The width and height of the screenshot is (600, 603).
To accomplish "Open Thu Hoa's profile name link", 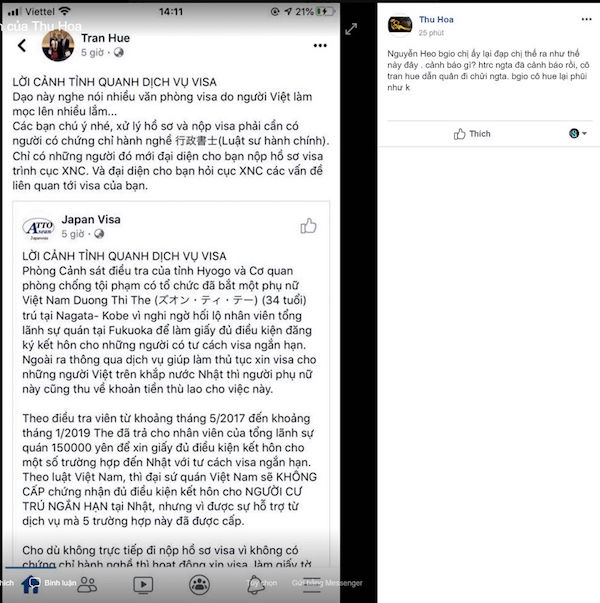I will pyautogui.click(x=436, y=20).
